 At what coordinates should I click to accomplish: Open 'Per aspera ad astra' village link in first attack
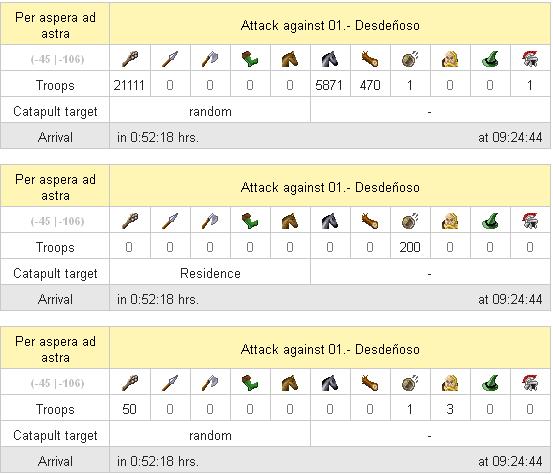55,25
